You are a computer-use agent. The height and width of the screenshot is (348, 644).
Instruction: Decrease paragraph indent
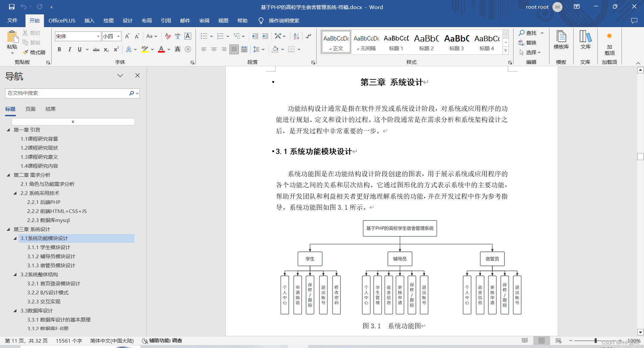pos(255,36)
